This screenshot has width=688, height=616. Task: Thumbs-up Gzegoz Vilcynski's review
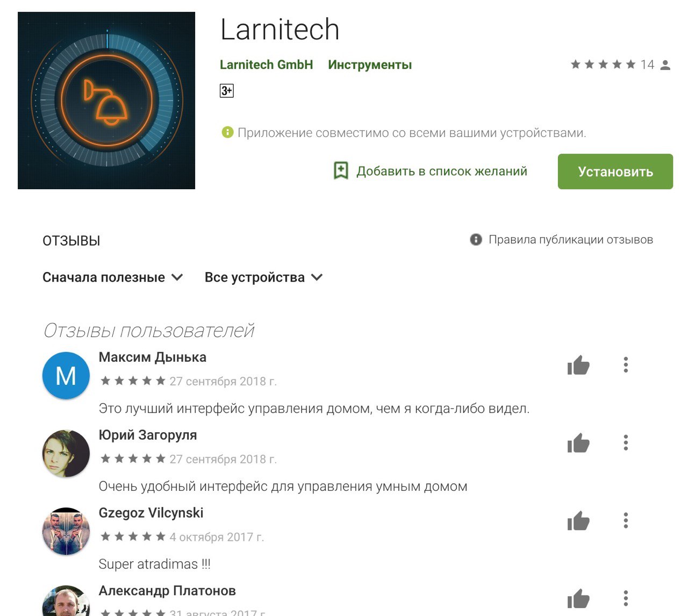click(x=578, y=521)
